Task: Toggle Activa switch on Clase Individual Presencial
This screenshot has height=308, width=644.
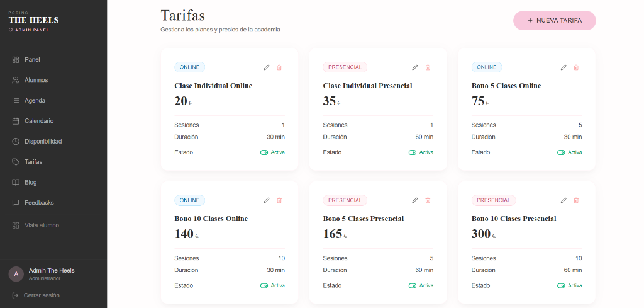Action: (x=413, y=152)
